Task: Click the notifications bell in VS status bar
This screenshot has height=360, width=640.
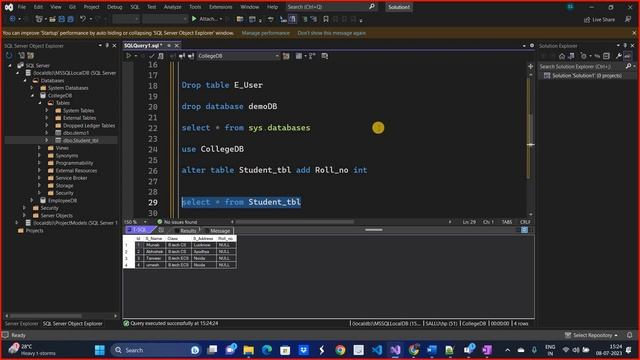Action: click(x=629, y=335)
